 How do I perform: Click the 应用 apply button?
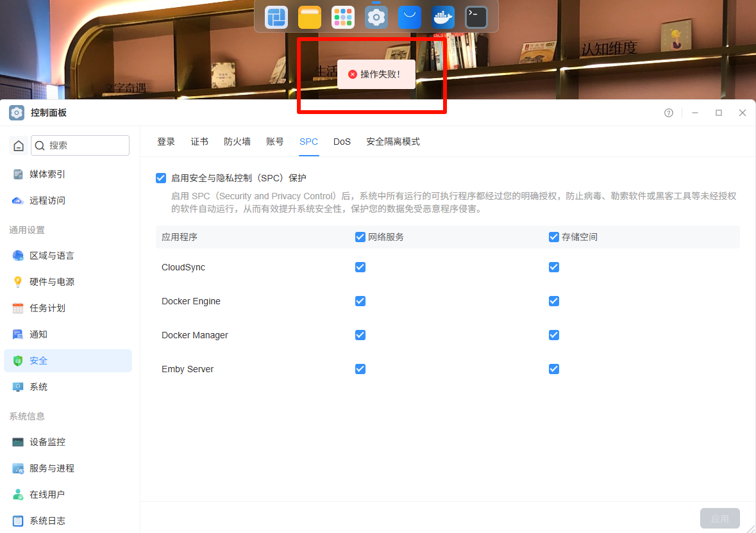pos(720,518)
